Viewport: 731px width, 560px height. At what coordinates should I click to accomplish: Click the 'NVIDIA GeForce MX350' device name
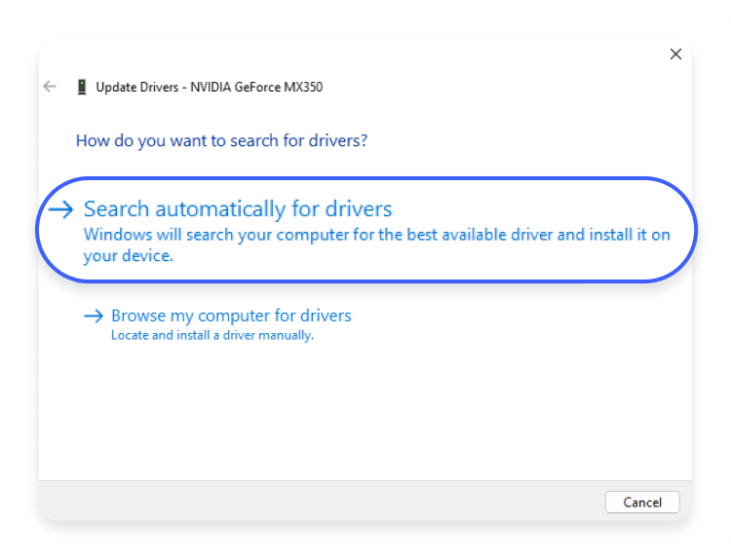[254, 87]
